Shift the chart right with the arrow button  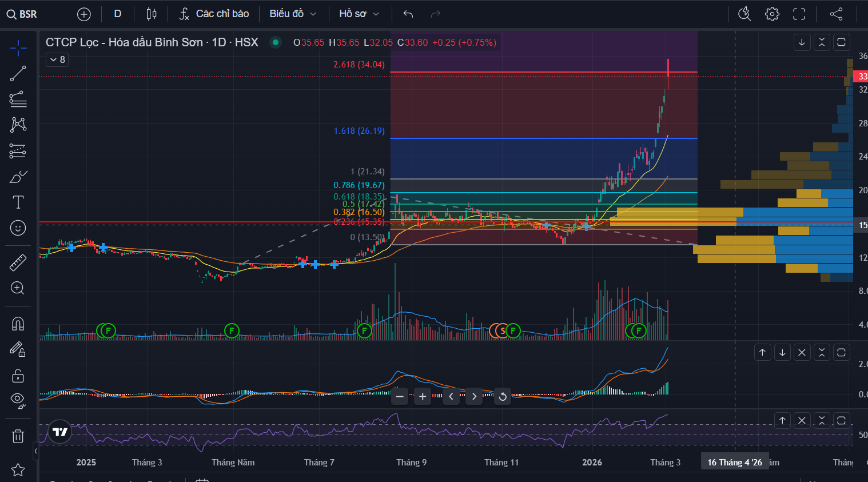pos(474,396)
